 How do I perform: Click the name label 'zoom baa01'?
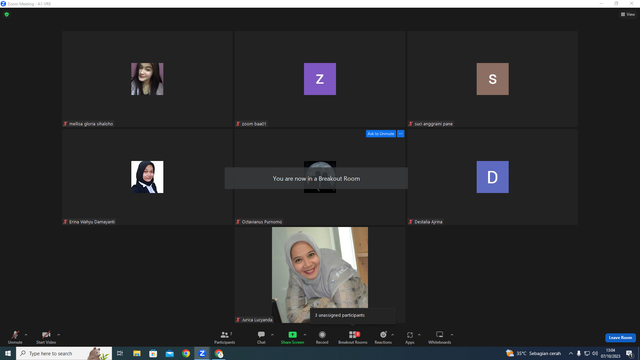click(254, 124)
